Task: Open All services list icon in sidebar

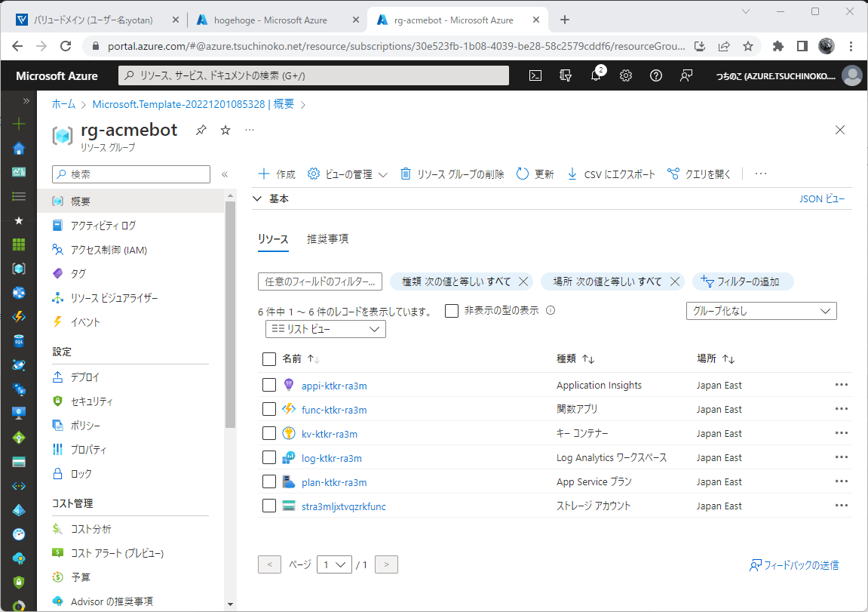Action: click(x=19, y=196)
